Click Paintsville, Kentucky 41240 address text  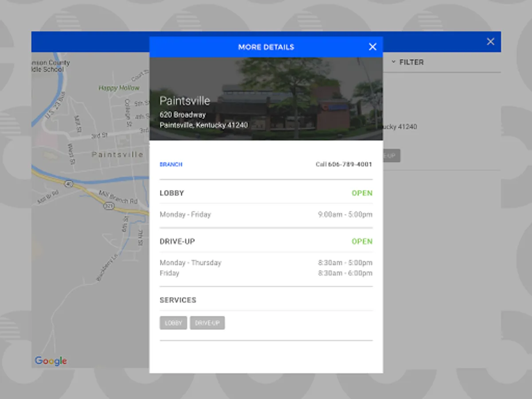click(x=204, y=125)
